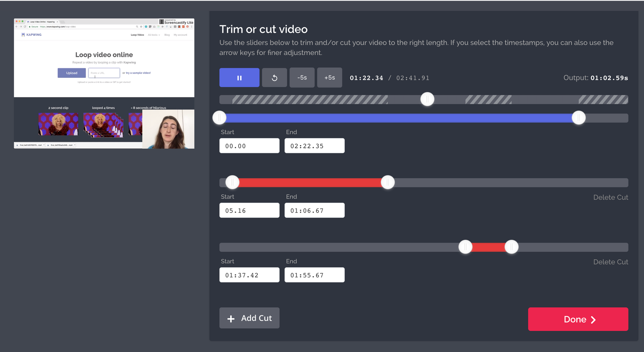
Task: Select the cut End field showing 01:06.67
Action: pos(314,210)
